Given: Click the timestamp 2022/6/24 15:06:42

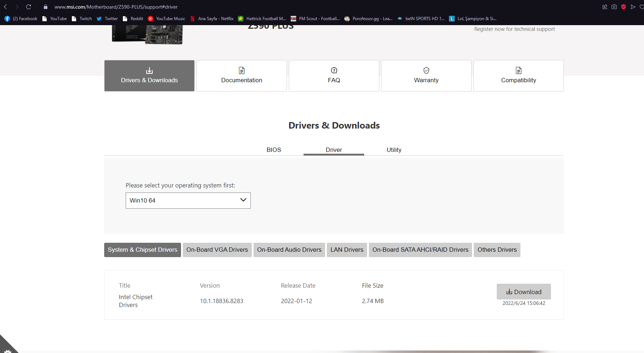Looking at the screenshot, I should point(524,303).
